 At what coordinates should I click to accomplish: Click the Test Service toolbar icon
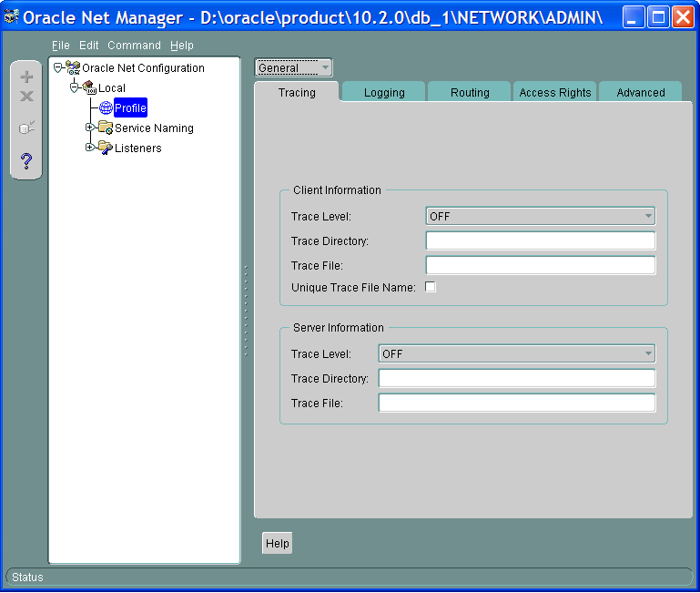tap(26, 128)
